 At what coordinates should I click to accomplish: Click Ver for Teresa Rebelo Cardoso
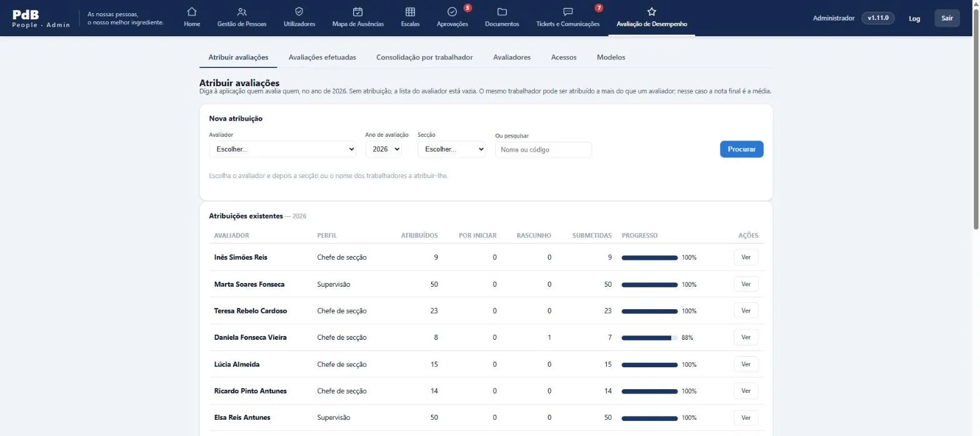coord(746,310)
